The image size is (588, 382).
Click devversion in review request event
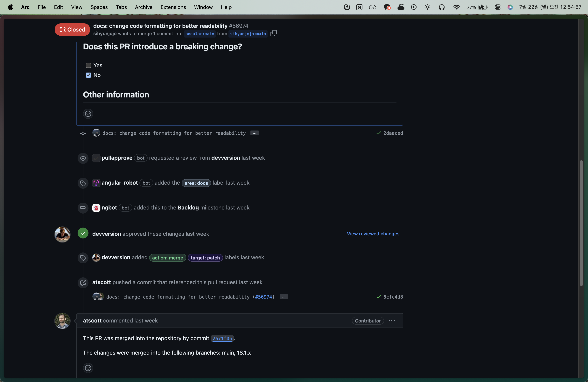click(226, 158)
